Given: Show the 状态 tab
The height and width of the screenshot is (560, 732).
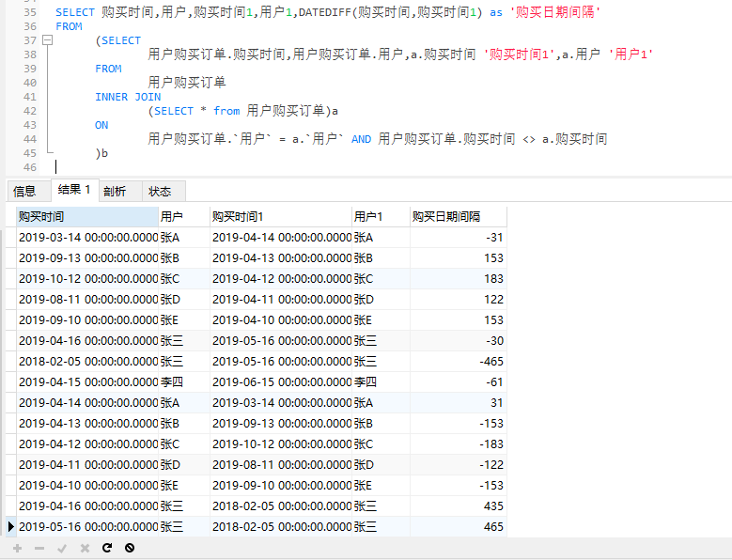Looking at the screenshot, I should point(160,191).
